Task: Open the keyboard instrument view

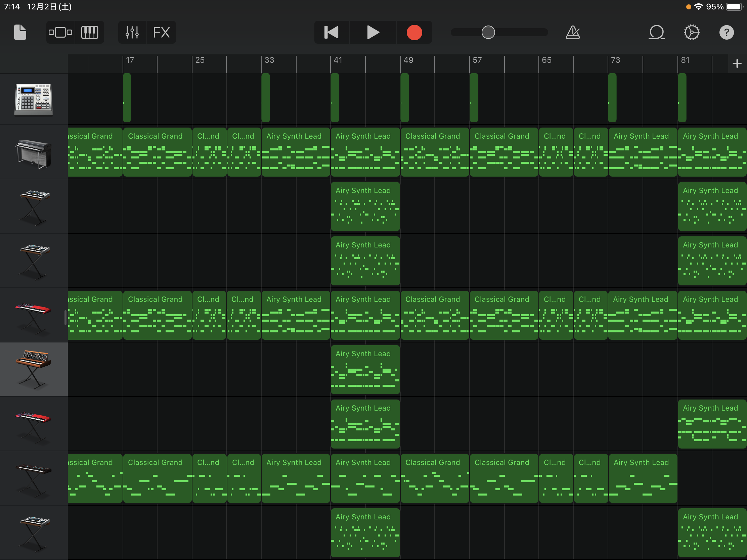Action: (89, 33)
